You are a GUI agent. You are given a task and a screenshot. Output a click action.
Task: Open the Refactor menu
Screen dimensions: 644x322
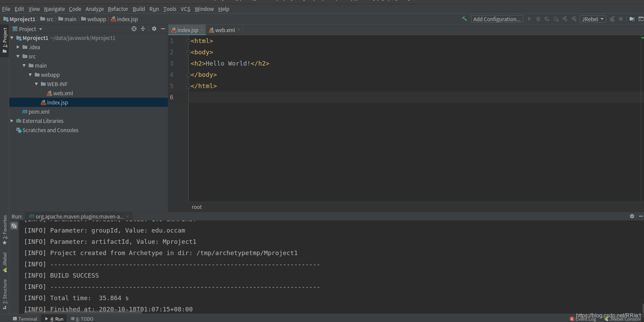[118, 9]
